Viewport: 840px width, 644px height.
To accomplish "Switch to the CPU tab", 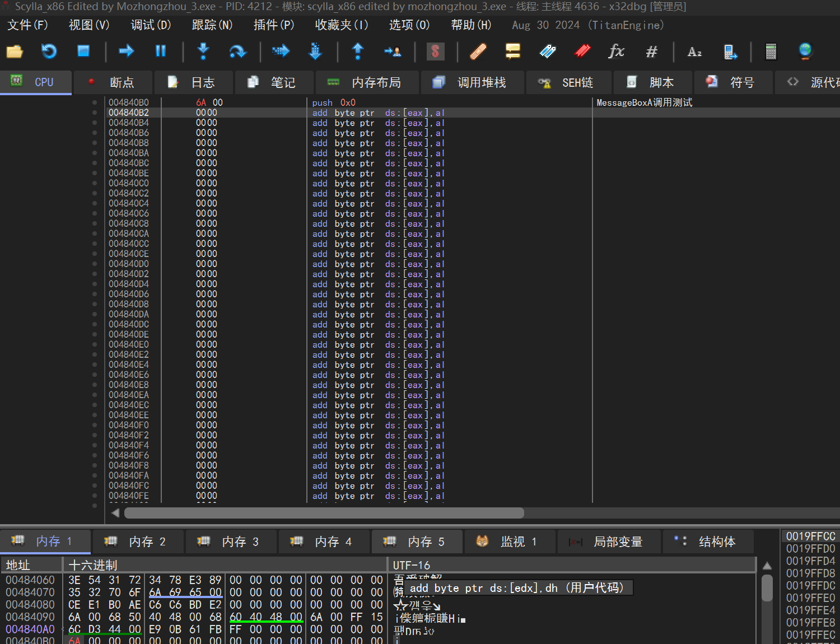I will coord(36,82).
